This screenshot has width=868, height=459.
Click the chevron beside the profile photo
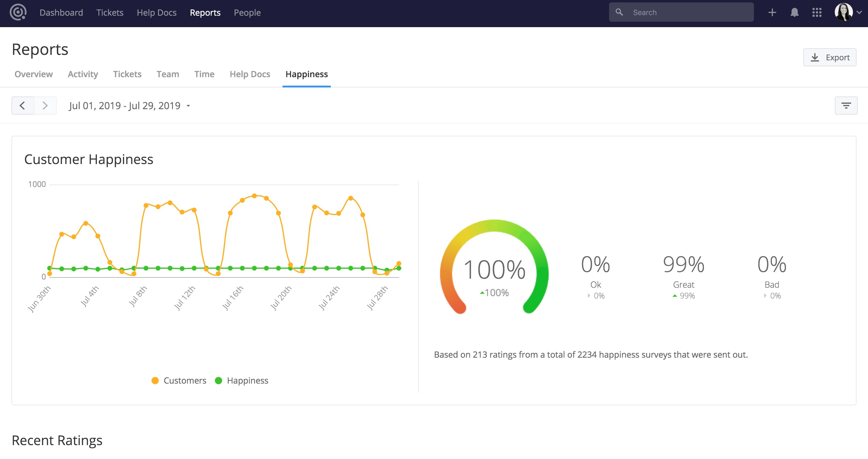coord(859,12)
